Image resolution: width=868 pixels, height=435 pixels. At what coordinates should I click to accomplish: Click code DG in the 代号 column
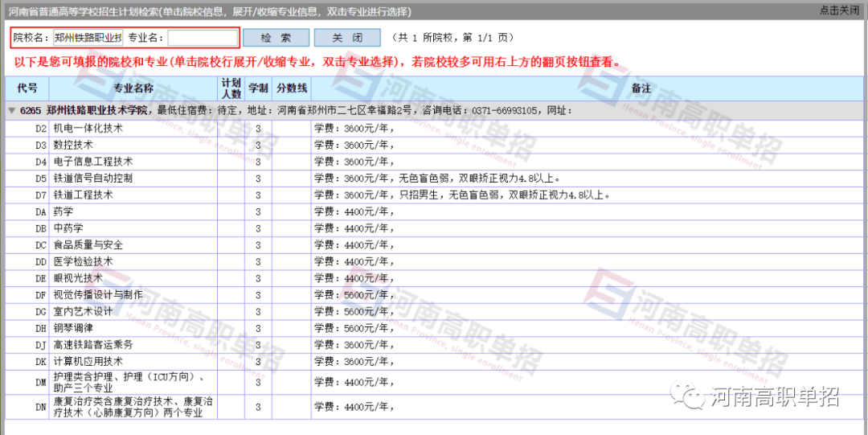coord(40,311)
